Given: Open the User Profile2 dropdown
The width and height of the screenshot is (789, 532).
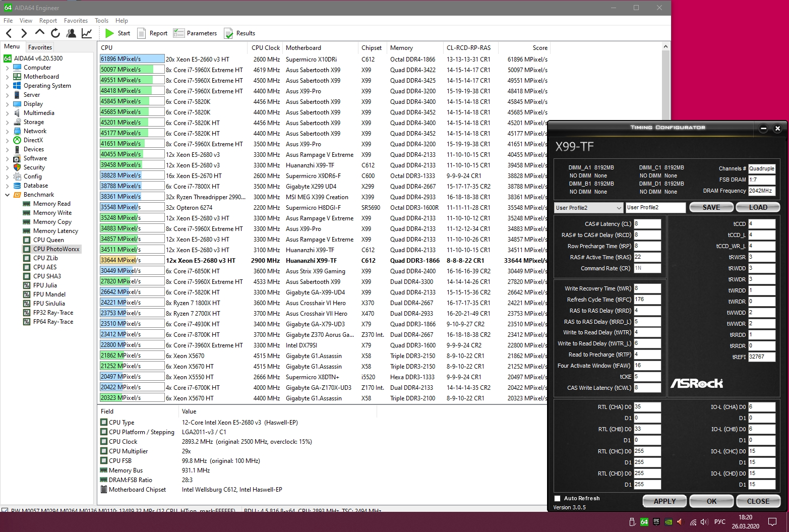Looking at the screenshot, I should (x=589, y=208).
